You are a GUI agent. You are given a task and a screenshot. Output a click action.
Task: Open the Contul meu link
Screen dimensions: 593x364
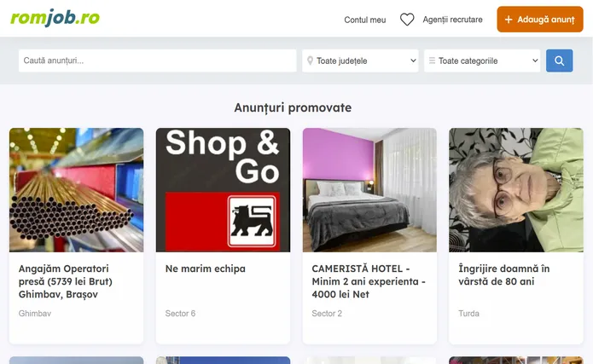click(x=364, y=20)
